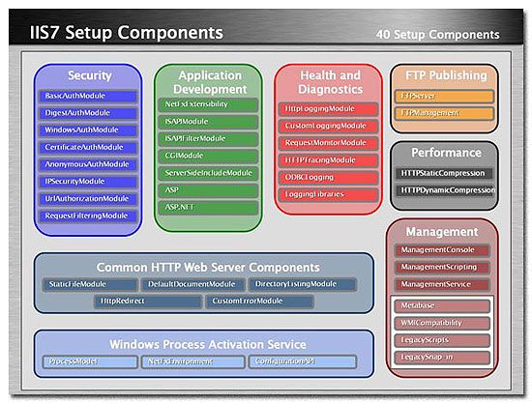Choose HTTPStaticCompression under Performance
532x403 pixels.
pos(444,173)
